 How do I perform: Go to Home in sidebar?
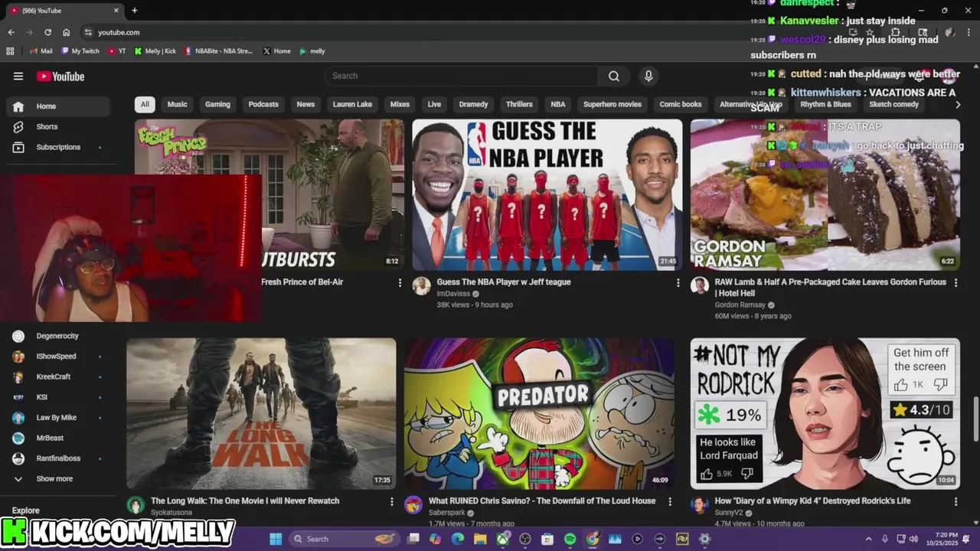58,106
